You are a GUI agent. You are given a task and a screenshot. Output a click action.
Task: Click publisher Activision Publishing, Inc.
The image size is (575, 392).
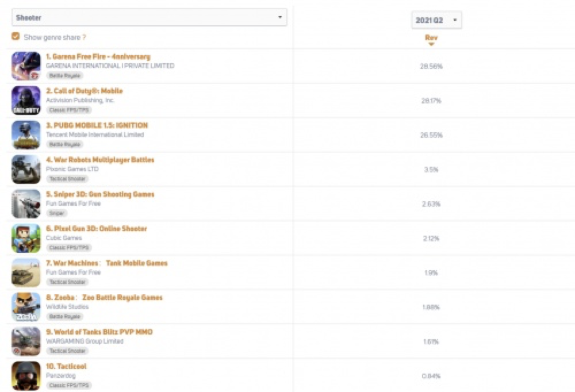click(x=80, y=100)
